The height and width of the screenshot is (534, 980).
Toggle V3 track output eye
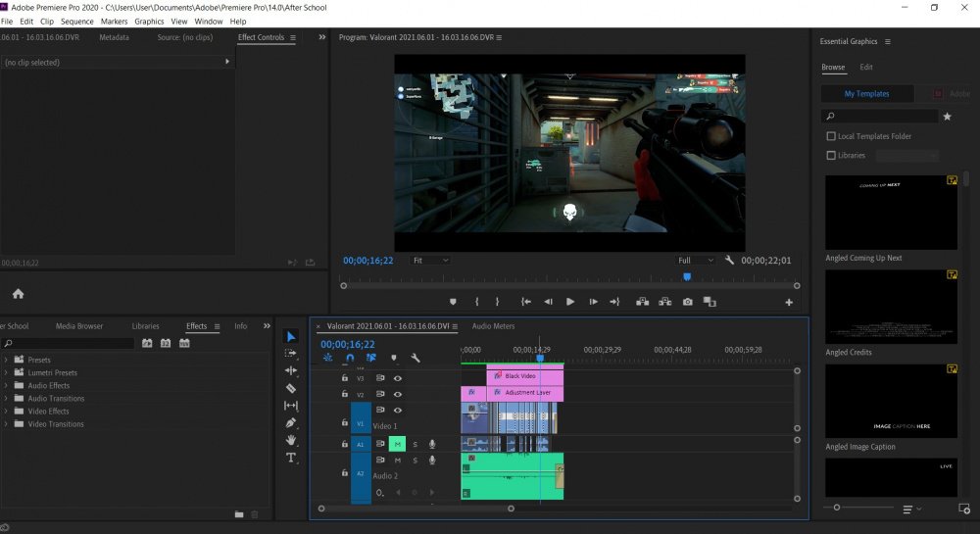pyautogui.click(x=398, y=378)
